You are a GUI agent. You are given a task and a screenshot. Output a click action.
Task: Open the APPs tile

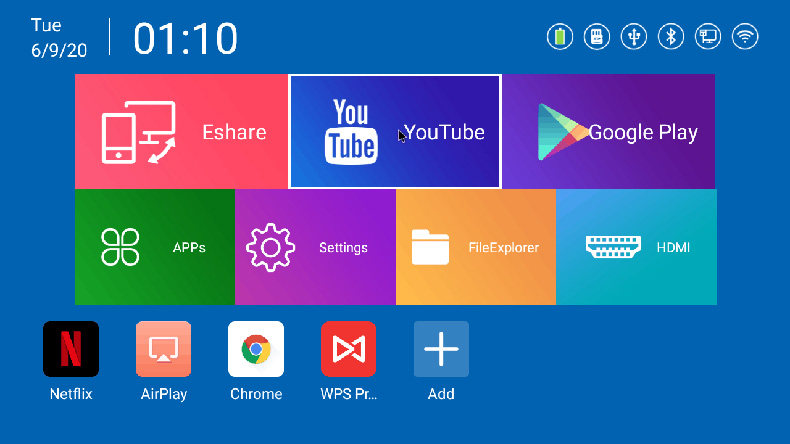pyautogui.click(x=155, y=247)
